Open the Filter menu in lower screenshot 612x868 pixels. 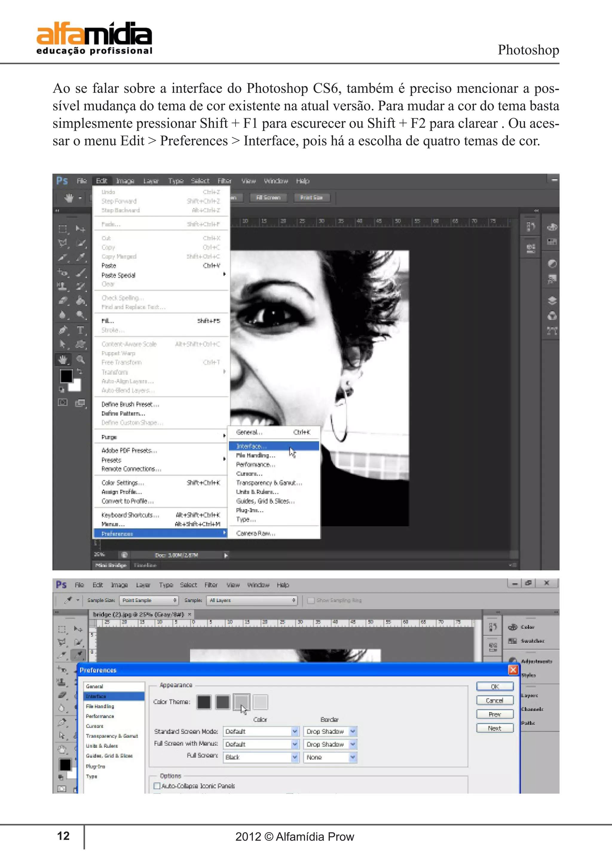tap(211, 585)
